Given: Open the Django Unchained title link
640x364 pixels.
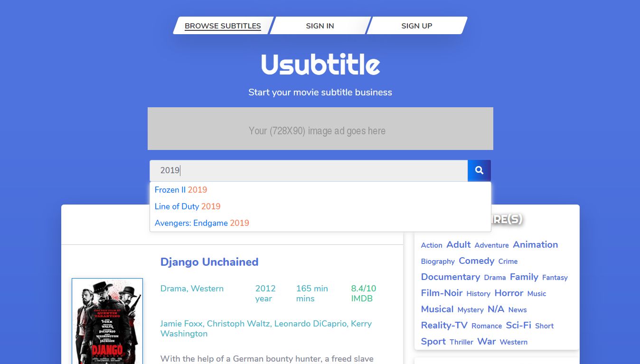Looking at the screenshot, I should click(x=209, y=262).
